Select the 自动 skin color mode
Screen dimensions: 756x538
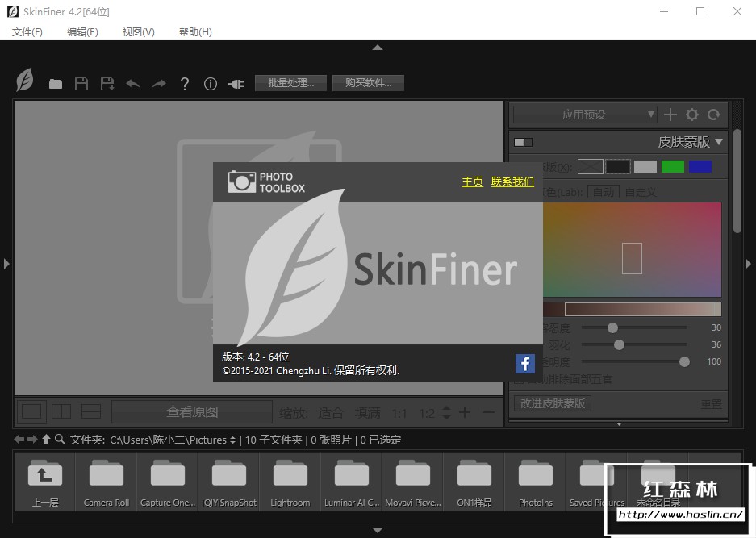pyautogui.click(x=604, y=192)
